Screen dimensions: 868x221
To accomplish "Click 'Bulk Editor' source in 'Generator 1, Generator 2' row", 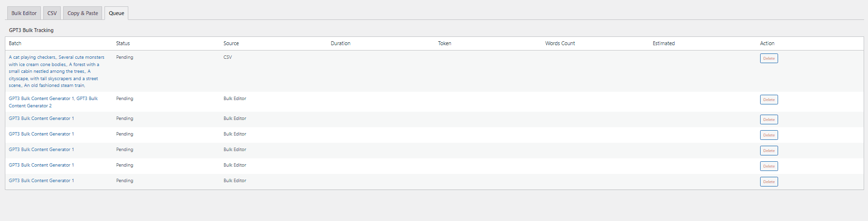I will (235, 99).
